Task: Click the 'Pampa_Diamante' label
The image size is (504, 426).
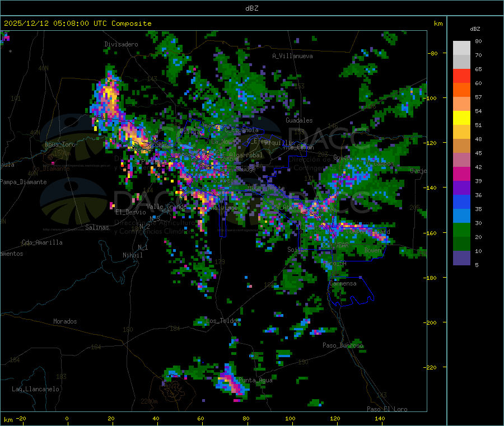Action: [24, 182]
